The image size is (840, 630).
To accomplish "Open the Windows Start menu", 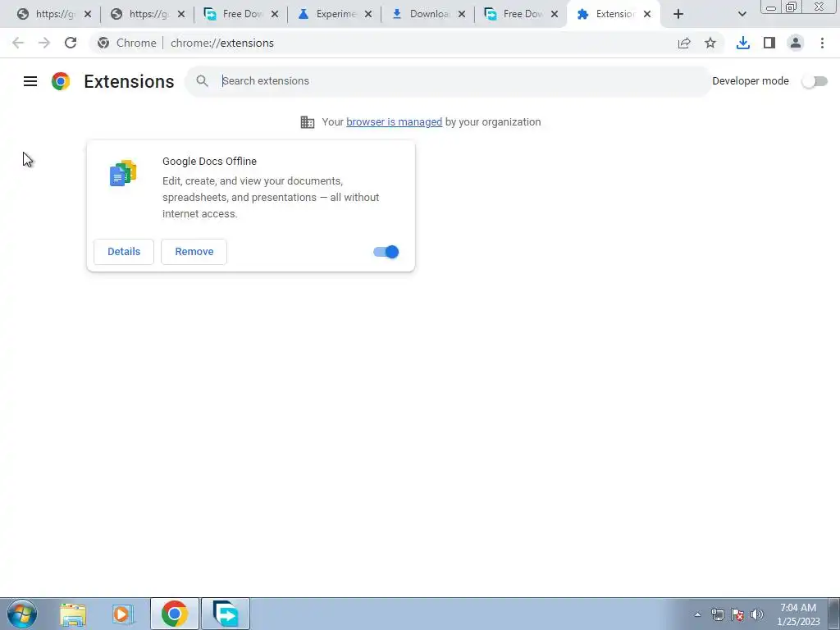I will pyautogui.click(x=22, y=614).
